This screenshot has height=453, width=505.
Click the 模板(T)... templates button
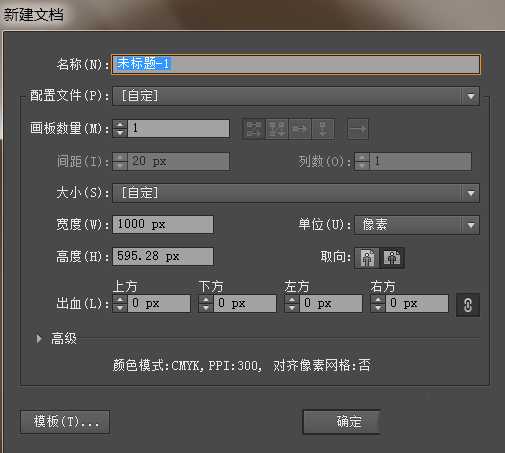65,422
